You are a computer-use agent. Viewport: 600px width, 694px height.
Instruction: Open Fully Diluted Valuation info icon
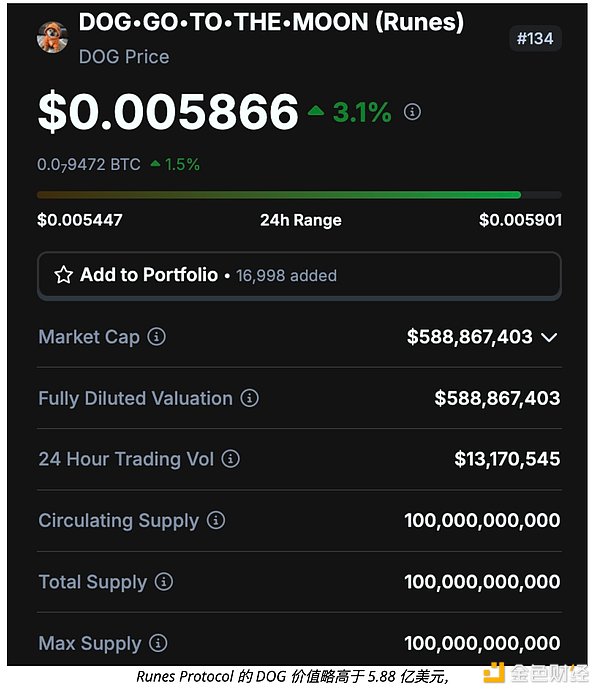(x=250, y=398)
